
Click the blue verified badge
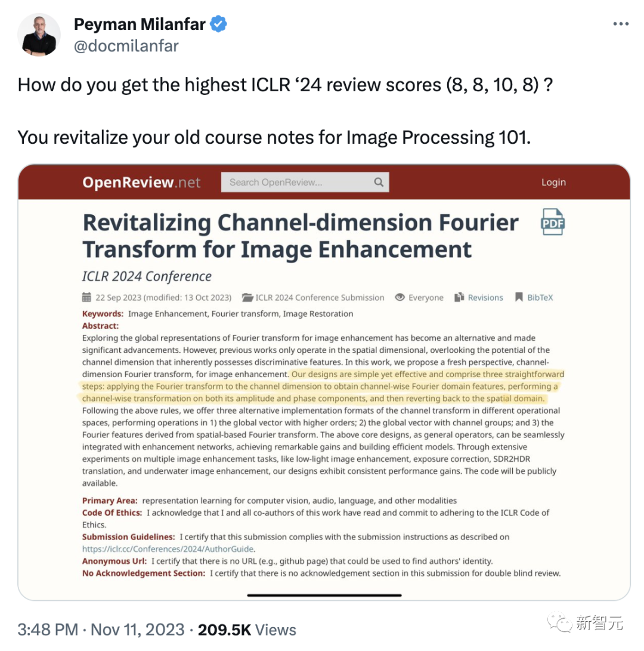(219, 24)
